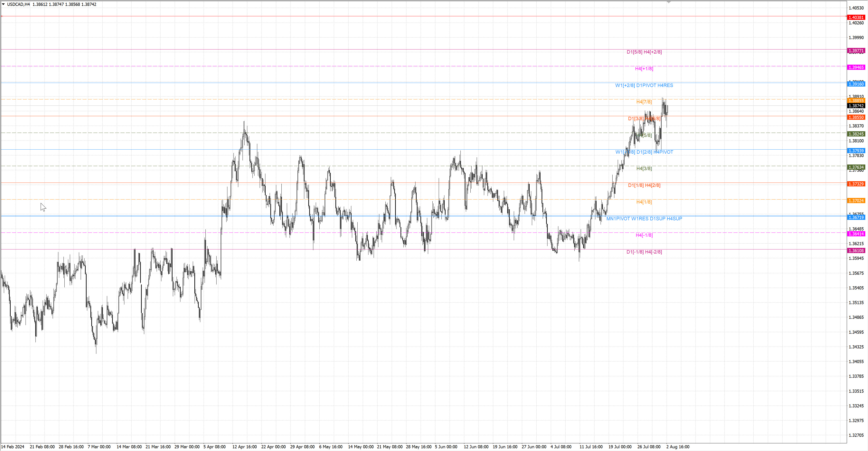The width and height of the screenshot is (868, 451).
Task: Click the pink 1.36108 price tag
Action: point(856,251)
